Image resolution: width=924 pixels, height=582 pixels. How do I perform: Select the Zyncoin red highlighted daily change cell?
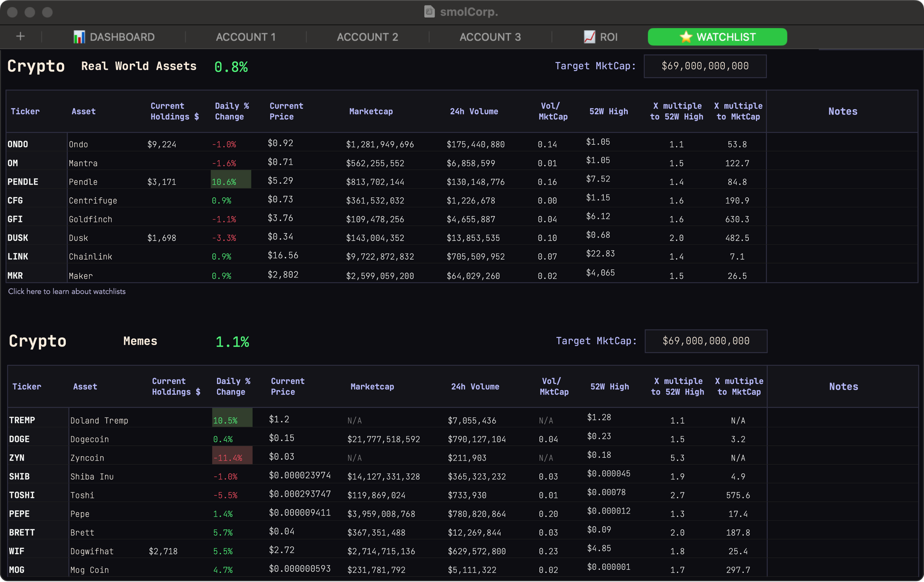[x=232, y=455]
